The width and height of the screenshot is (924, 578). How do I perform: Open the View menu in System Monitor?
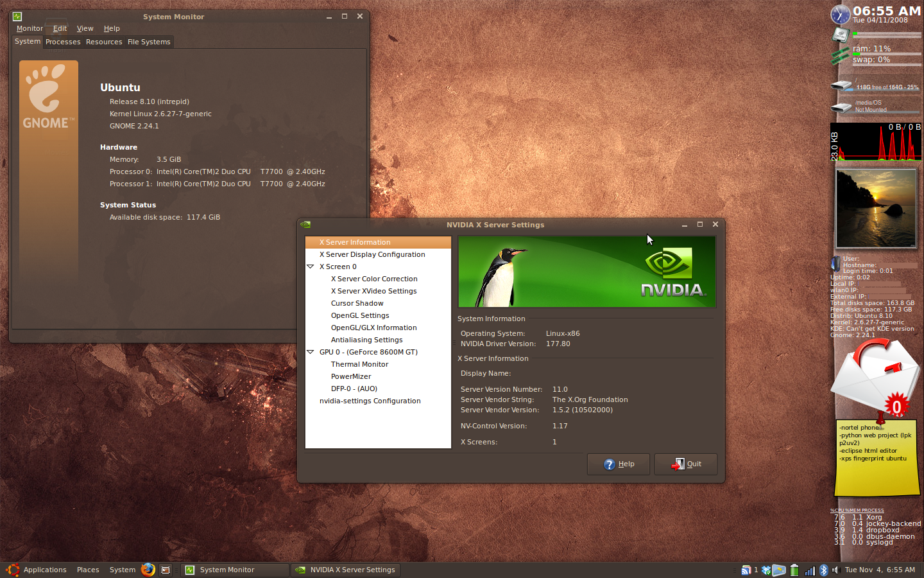point(85,28)
